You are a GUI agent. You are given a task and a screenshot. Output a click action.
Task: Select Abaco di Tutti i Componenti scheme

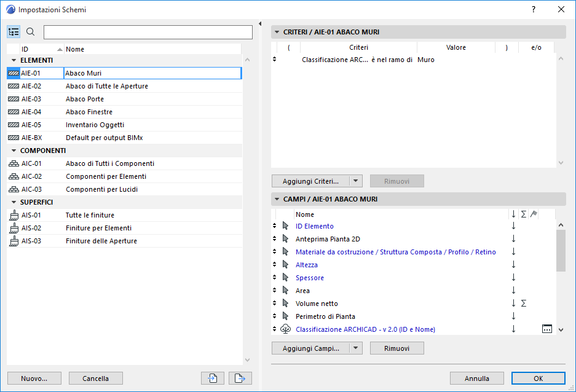pyautogui.click(x=125, y=163)
